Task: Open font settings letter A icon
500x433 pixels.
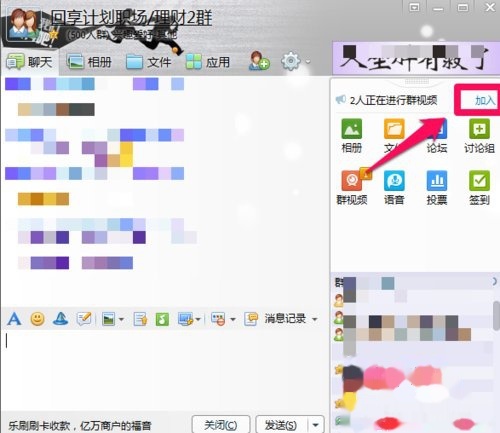Action: coord(14,319)
